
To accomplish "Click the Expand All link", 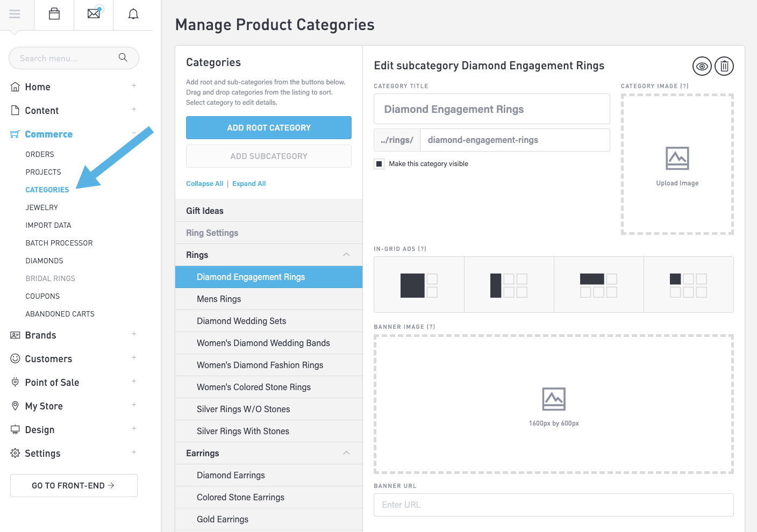I will (249, 184).
